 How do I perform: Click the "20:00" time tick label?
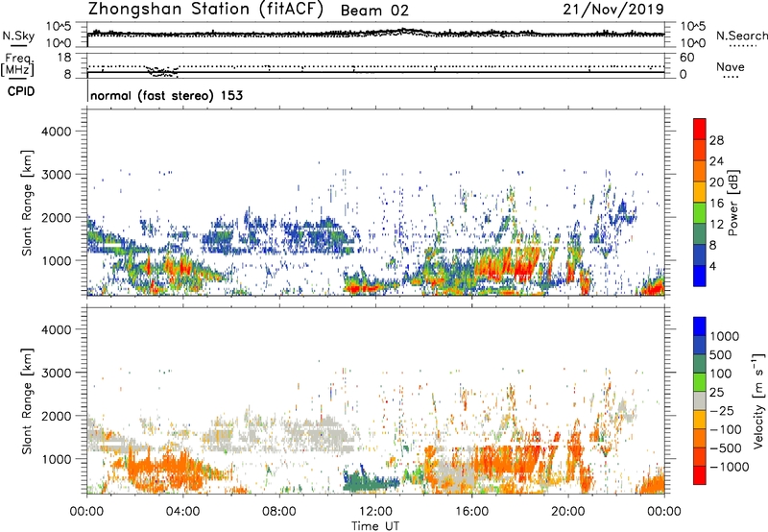[567, 512]
